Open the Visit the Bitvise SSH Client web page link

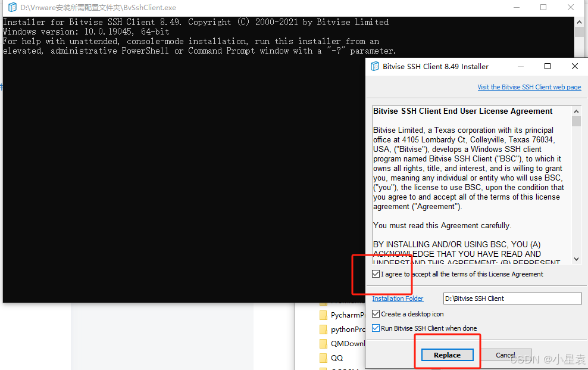(x=529, y=87)
